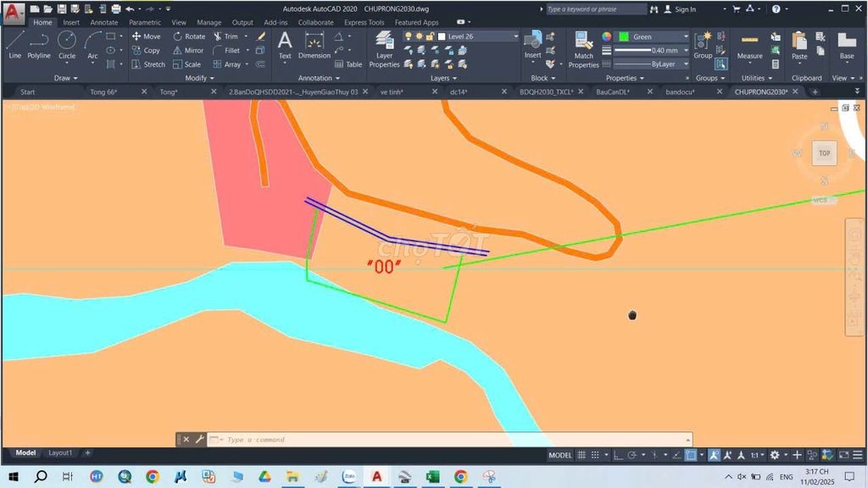This screenshot has height=488, width=868.
Task: Open the annotation scale 1:1 dropdown
Action: pos(757,455)
